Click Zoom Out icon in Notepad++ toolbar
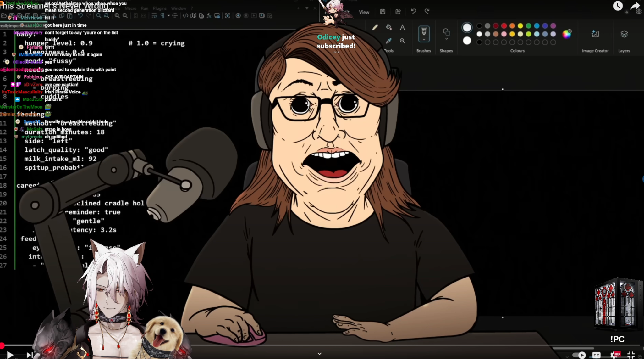 tap(125, 15)
